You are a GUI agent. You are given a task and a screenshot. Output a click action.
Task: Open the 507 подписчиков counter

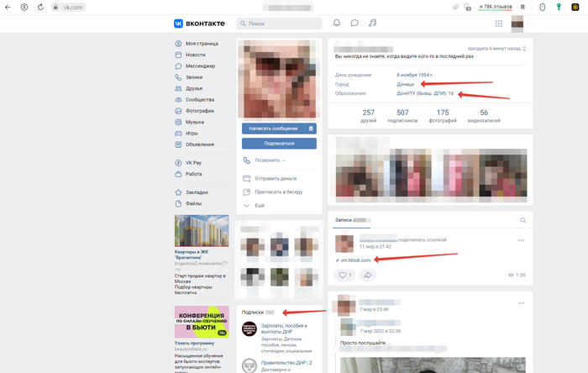pos(402,115)
